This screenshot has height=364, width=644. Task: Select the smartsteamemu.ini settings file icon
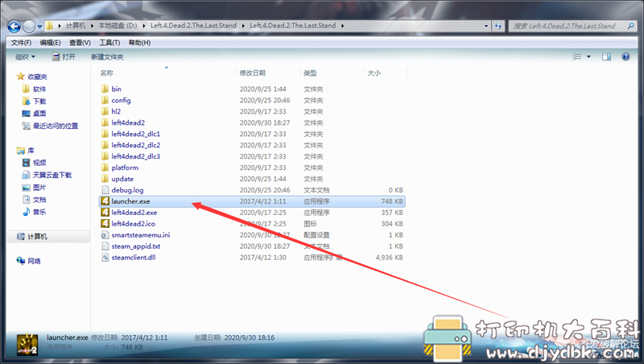105,235
